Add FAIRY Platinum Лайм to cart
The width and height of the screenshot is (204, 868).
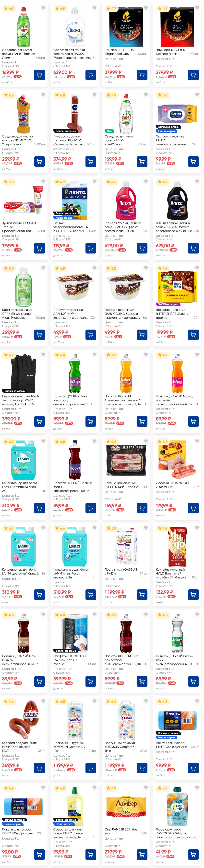[x=39, y=75]
